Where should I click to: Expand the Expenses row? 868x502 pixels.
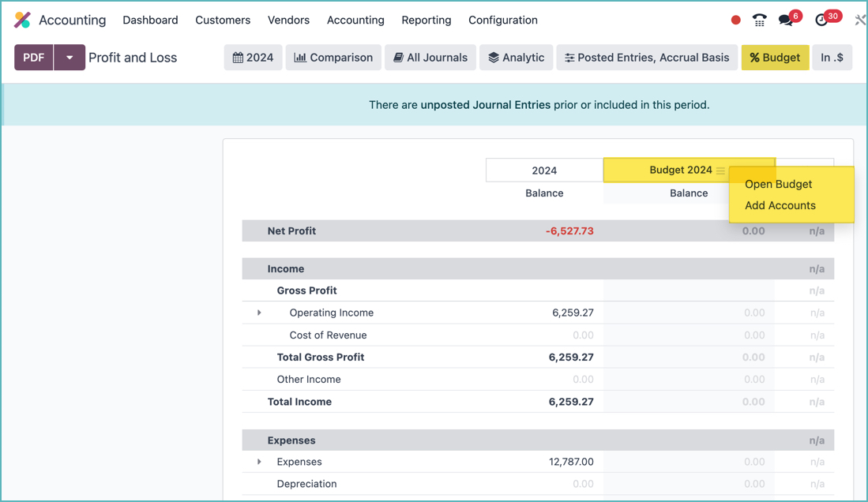coord(259,462)
